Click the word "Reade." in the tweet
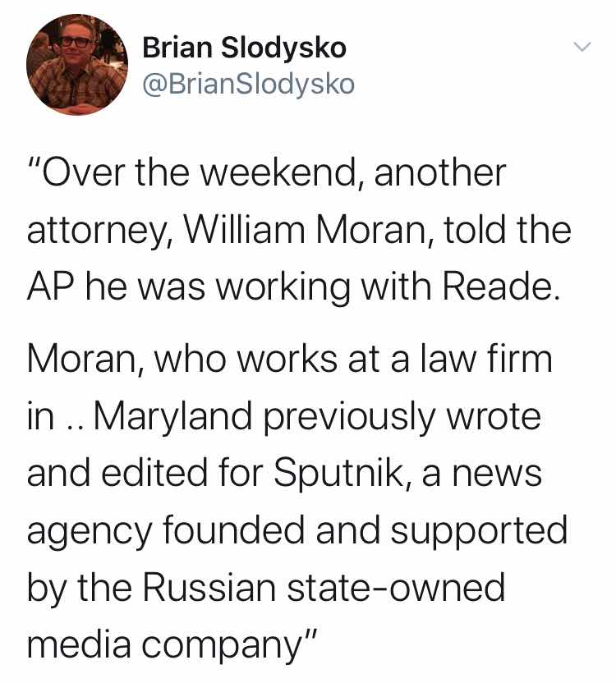616x683 pixels. pyautogui.click(x=501, y=287)
